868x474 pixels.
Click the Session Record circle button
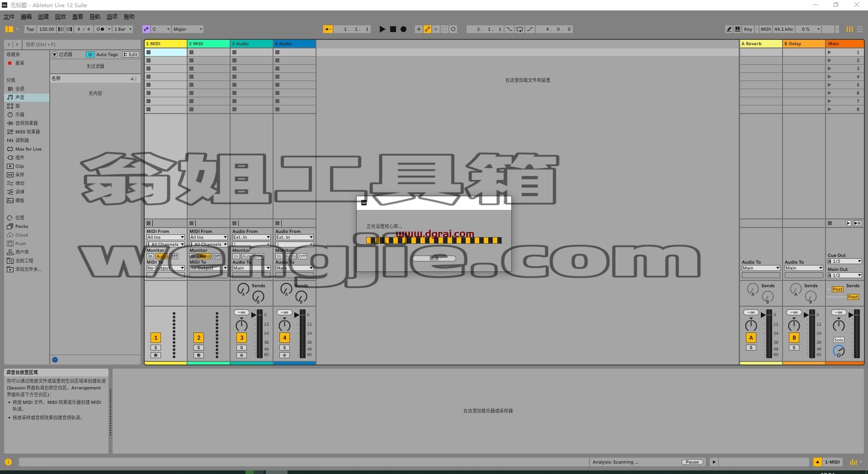453,29
